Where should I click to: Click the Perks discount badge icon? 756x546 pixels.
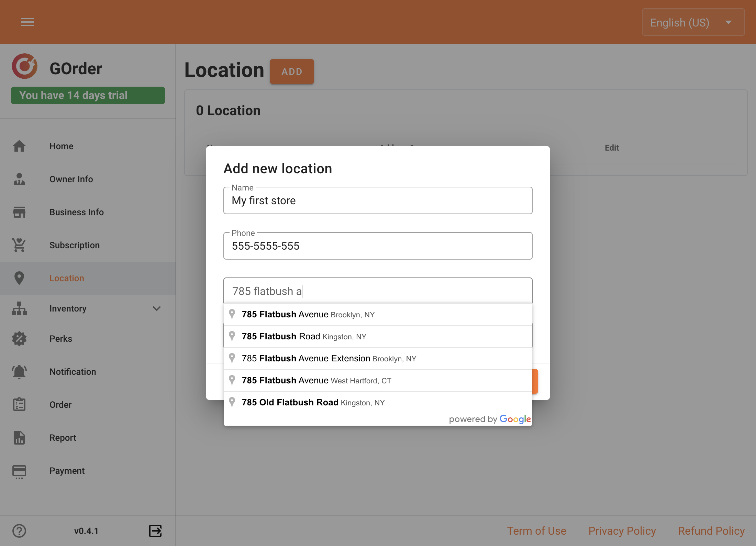pos(19,339)
